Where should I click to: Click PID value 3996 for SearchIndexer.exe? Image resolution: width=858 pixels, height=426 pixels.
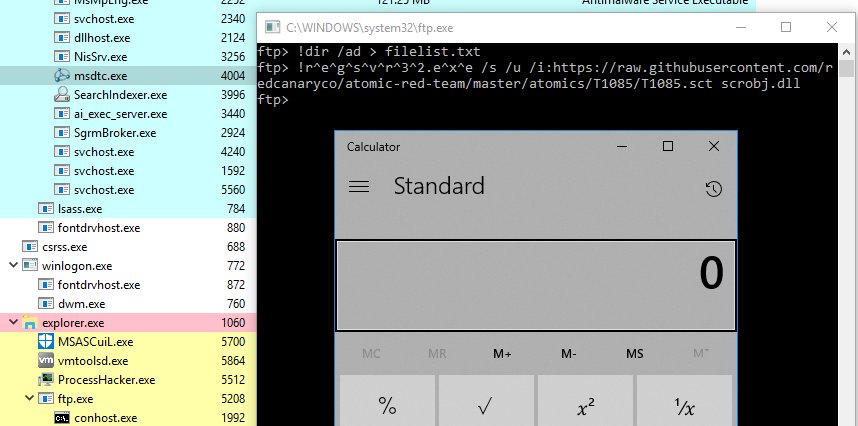tap(233, 95)
